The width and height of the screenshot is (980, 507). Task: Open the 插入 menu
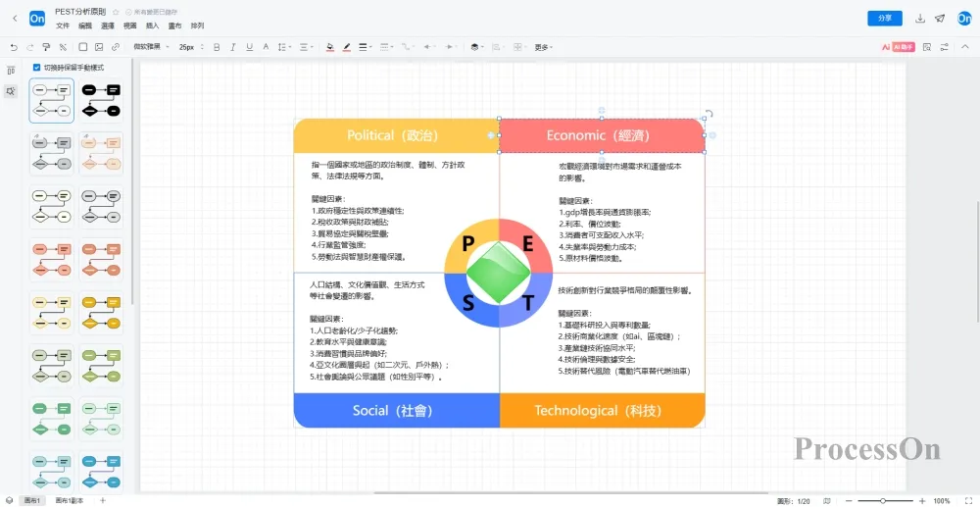point(152,25)
